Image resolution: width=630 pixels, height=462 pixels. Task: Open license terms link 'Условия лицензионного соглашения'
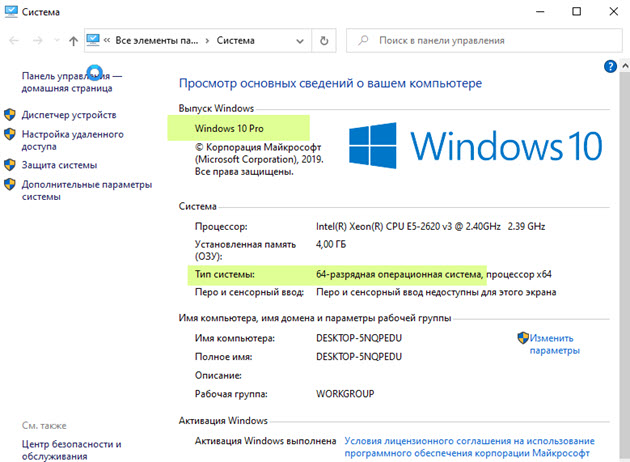click(x=469, y=447)
